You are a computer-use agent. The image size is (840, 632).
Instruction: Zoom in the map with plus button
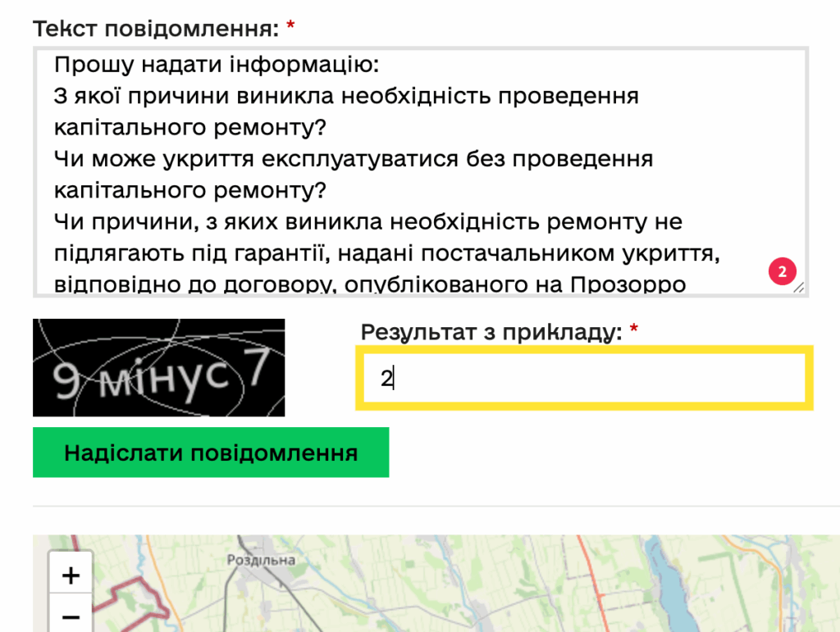coord(71,575)
